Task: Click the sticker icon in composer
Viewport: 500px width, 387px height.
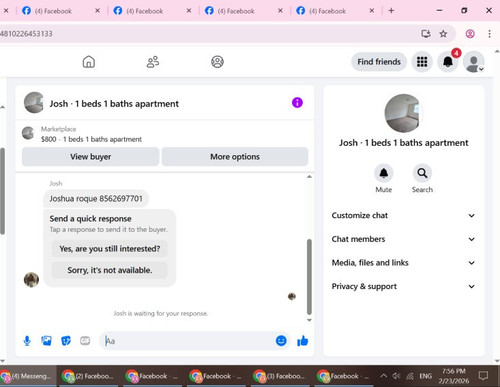Action: click(66, 341)
